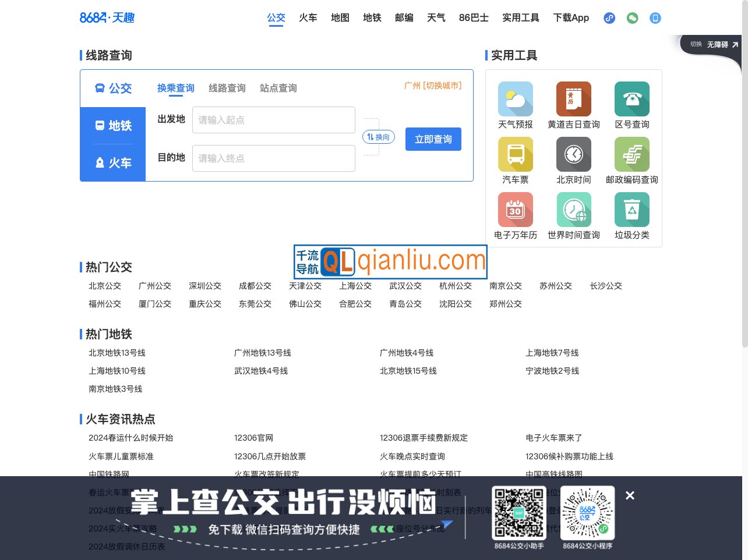Click the 立即查询 search button

click(433, 139)
